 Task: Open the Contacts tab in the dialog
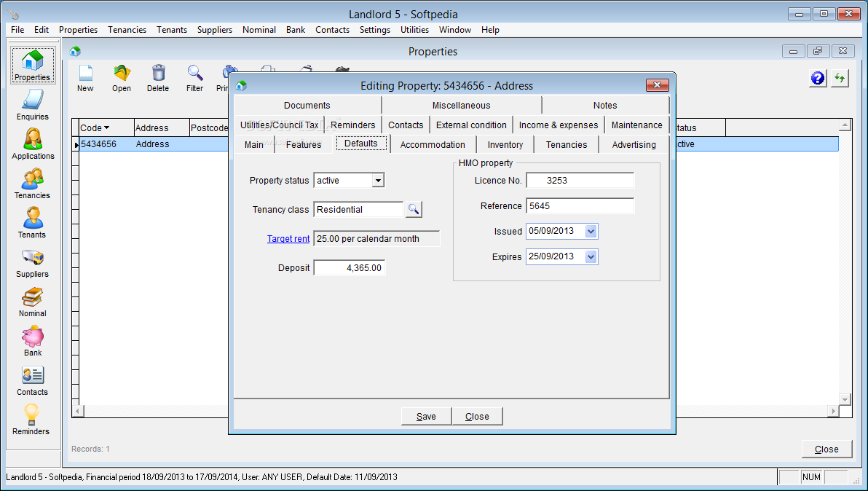[x=406, y=125]
